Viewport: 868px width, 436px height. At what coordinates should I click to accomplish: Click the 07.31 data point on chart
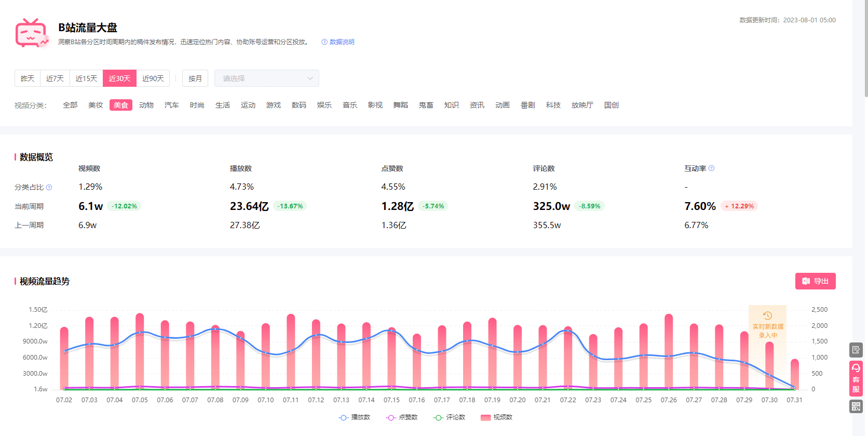pos(795,388)
